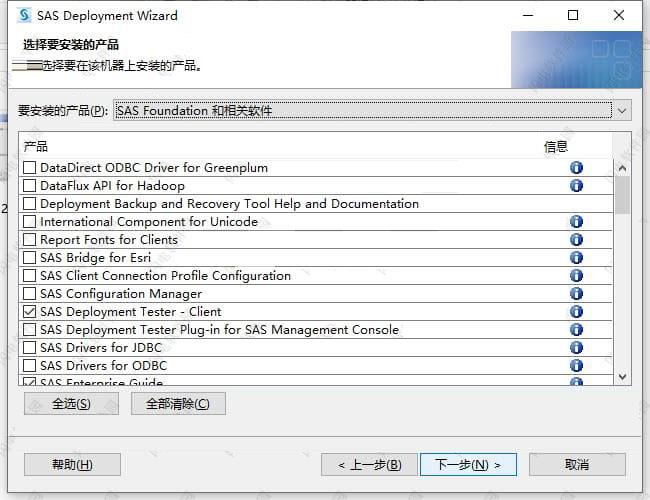Viewport: 650px width, 500px height.
Task: Click 全选(S) button
Action: pos(71,403)
